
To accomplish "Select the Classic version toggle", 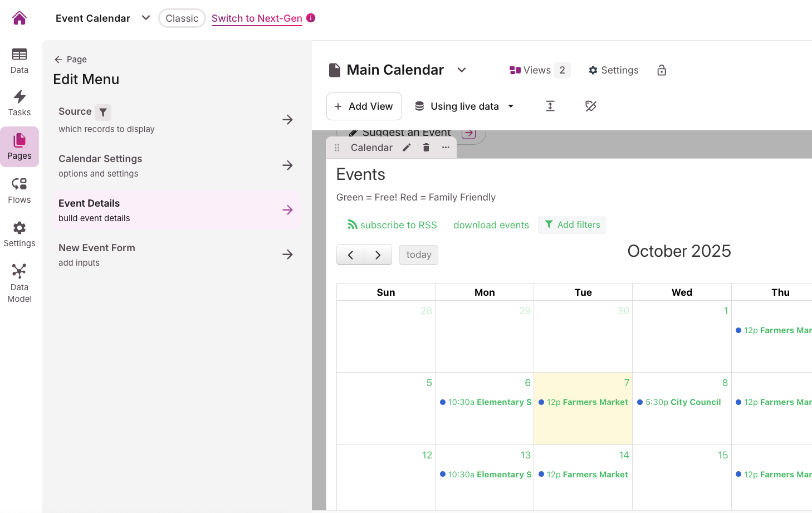I will [182, 18].
